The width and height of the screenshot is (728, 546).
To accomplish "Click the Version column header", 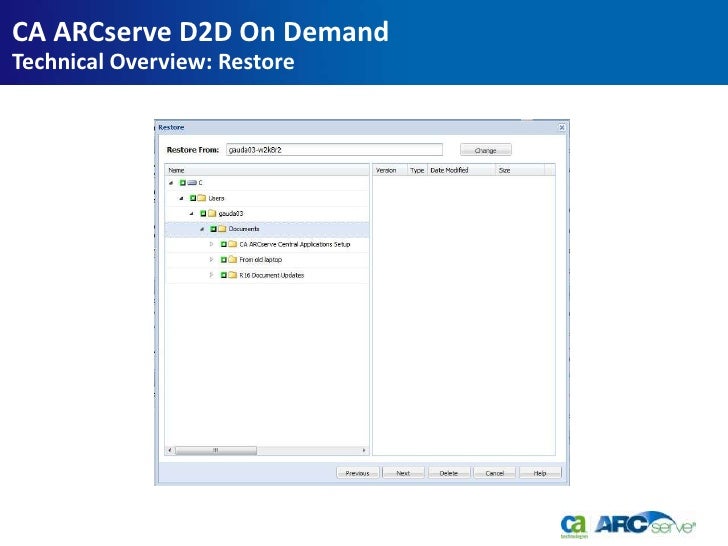I will click(x=390, y=170).
